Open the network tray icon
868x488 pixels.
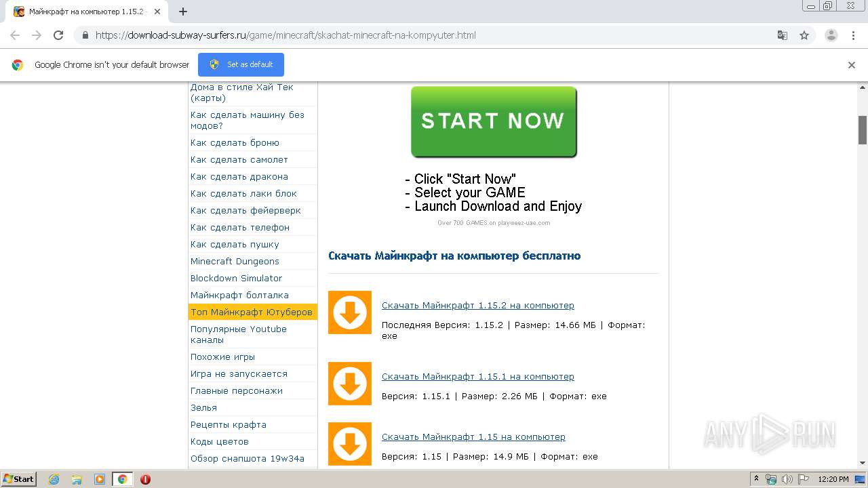tap(771, 479)
